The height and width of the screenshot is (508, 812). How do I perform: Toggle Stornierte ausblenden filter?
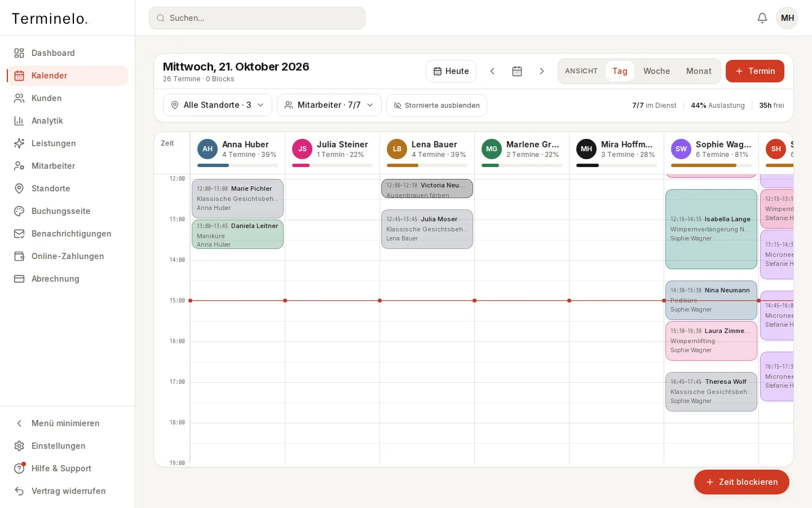436,106
